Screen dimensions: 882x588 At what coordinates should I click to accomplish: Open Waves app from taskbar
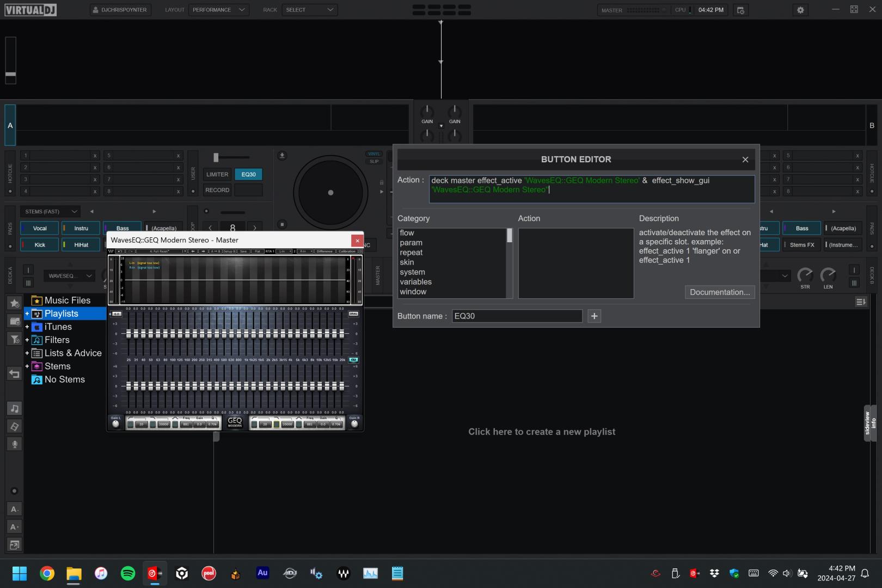(x=344, y=573)
